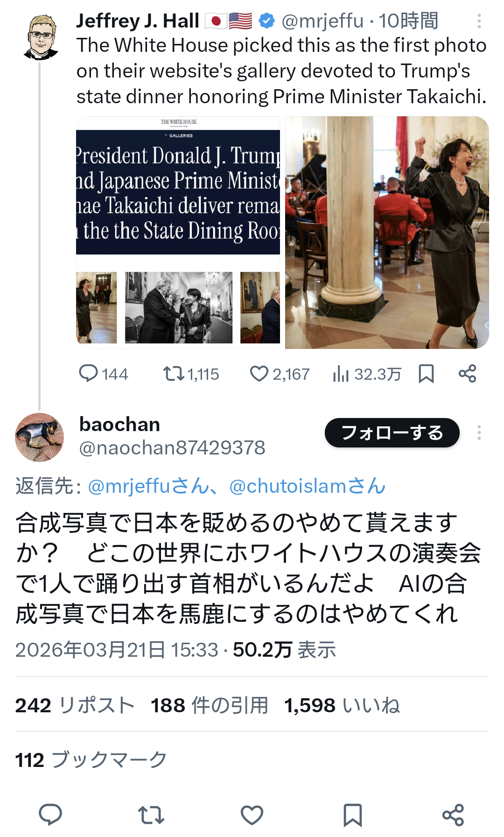
Task: Repost baochan's reply using bottom icon
Action: [x=151, y=815]
